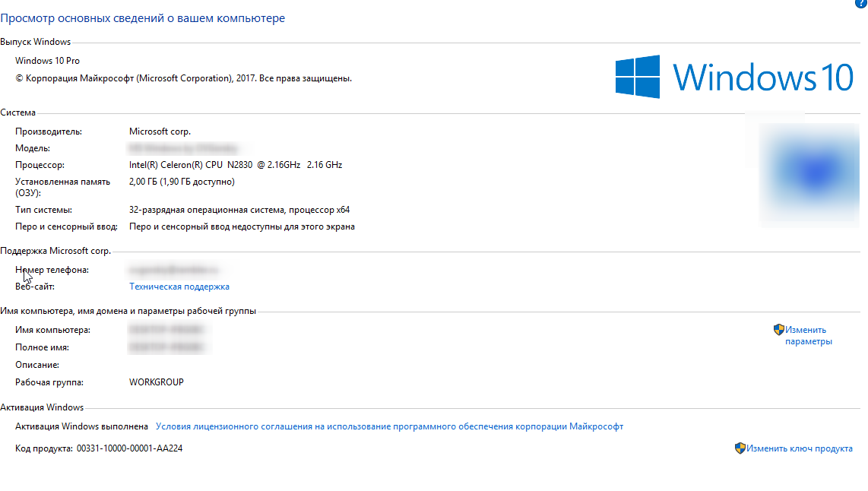Click the page heading Просмотр основных сведений
The image size is (868, 491).
pyautogui.click(x=142, y=18)
